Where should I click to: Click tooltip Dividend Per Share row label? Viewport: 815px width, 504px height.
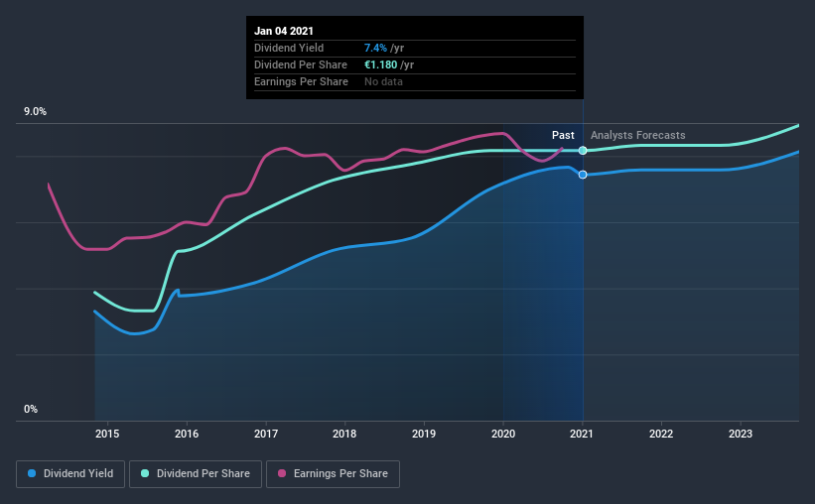(x=301, y=64)
